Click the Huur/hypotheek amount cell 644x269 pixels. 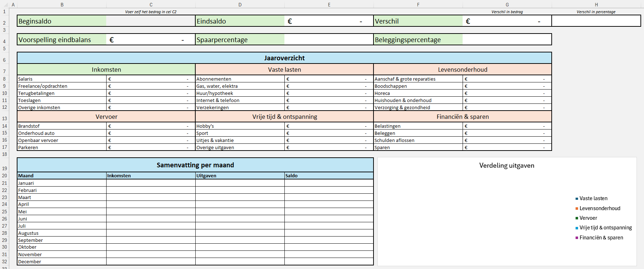329,93
